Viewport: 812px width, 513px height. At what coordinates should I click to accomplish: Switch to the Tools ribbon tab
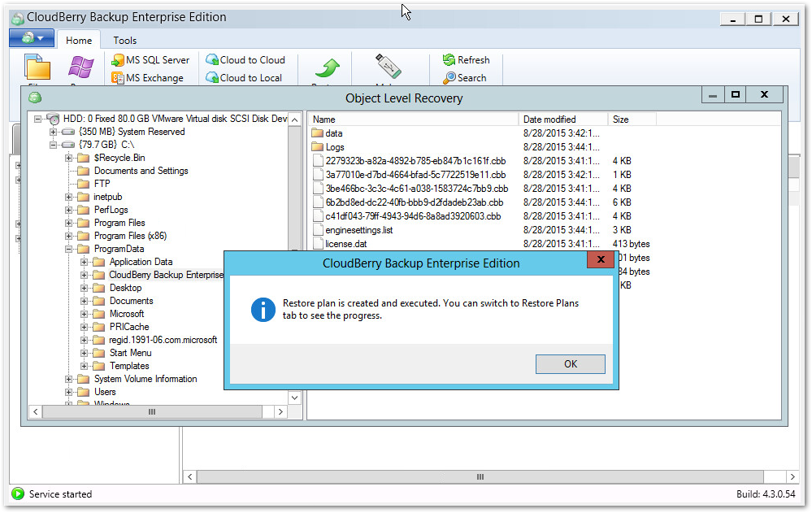(125, 41)
